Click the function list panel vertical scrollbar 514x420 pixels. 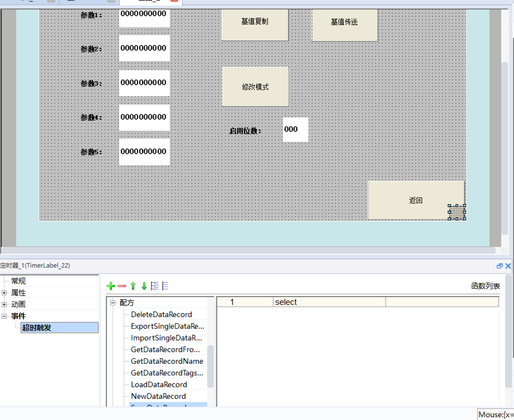(x=508, y=331)
